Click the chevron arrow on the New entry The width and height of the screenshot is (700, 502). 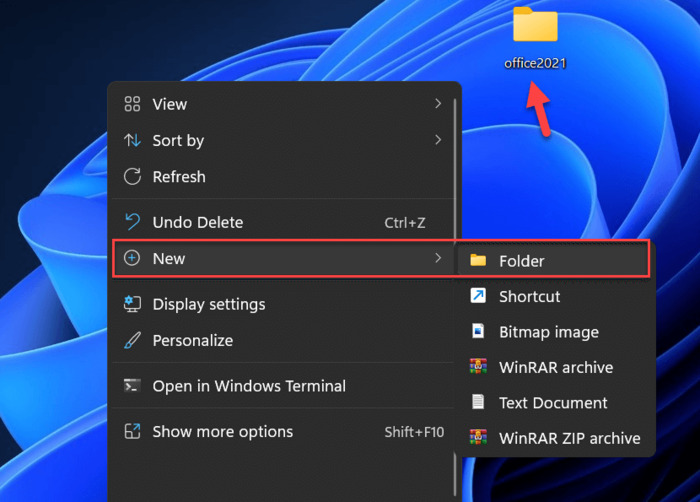coord(438,259)
